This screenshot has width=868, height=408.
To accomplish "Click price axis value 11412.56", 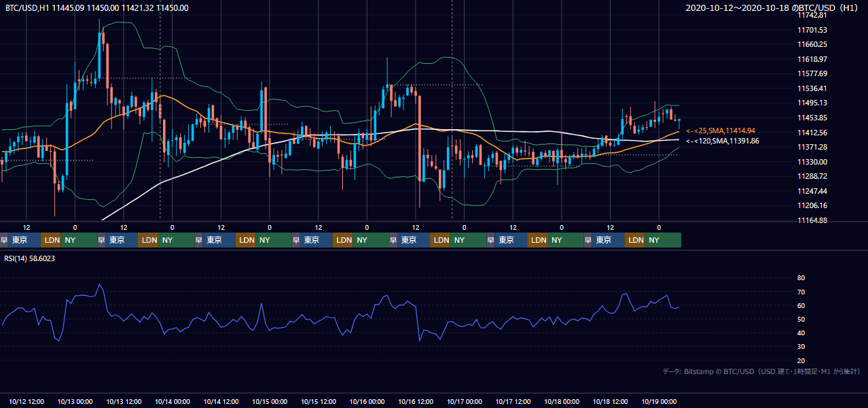I will tap(812, 133).
